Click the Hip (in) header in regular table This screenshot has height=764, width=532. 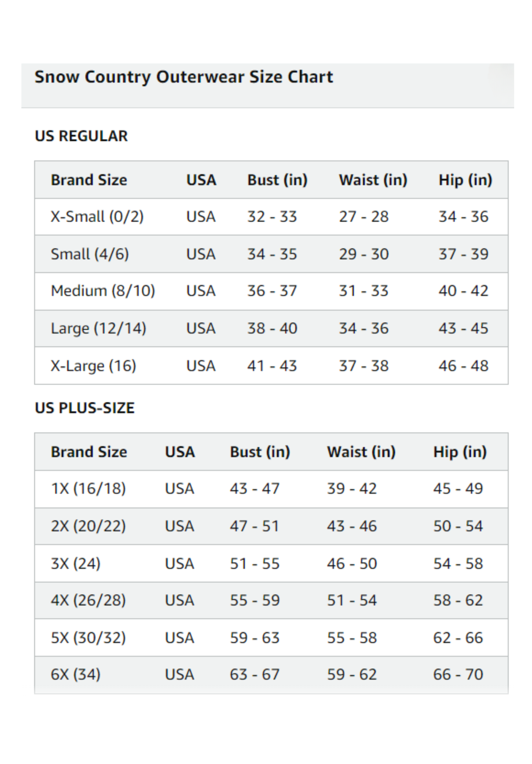coord(465,180)
